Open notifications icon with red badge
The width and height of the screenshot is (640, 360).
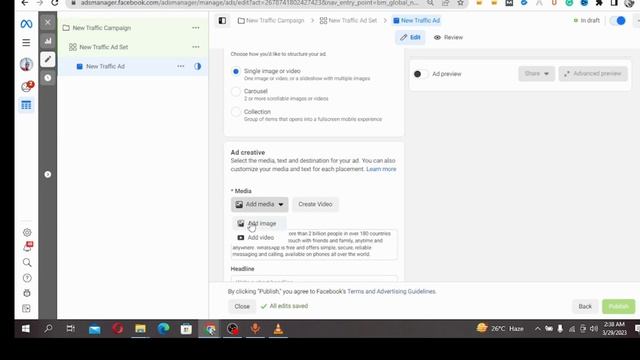(27, 86)
